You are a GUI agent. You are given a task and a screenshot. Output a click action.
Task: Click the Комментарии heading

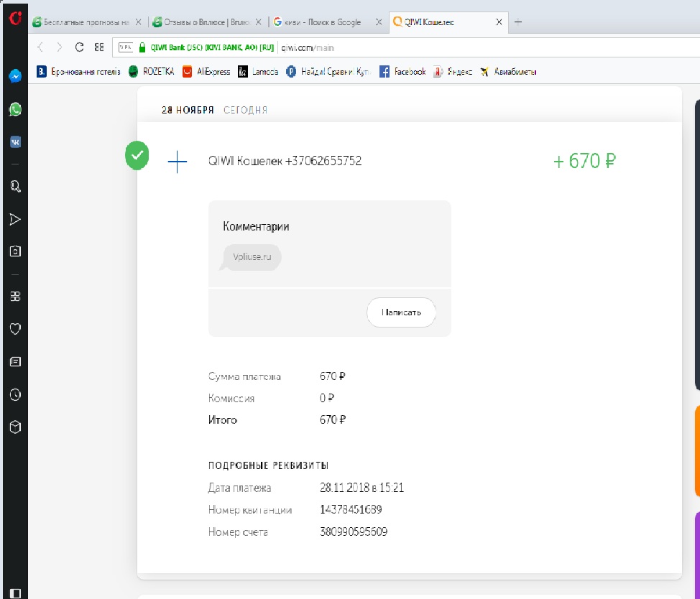point(256,226)
